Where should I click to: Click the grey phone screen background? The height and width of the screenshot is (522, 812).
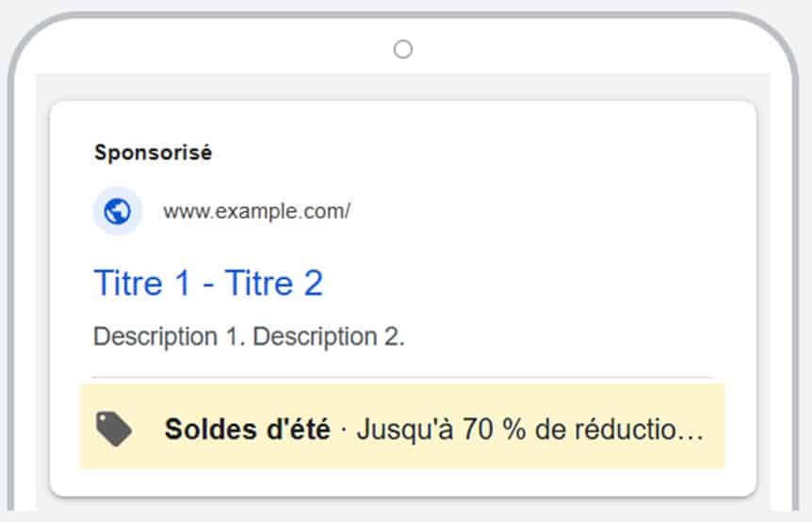[x=403, y=87]
